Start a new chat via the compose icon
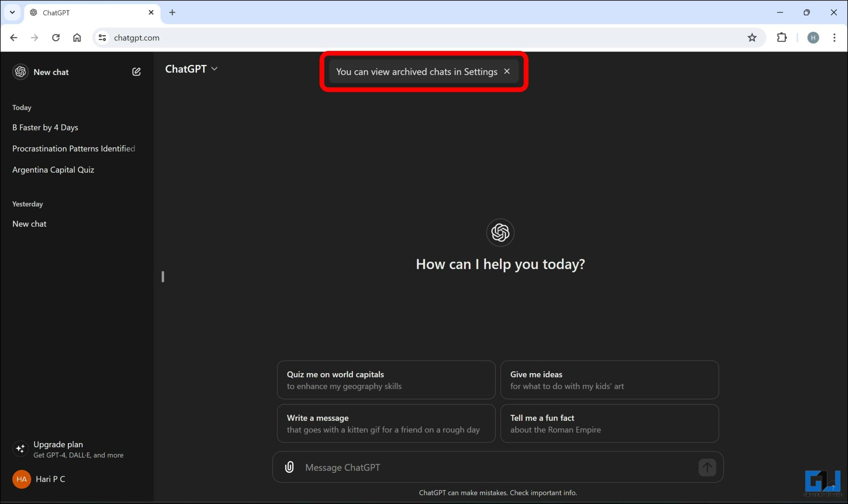Image resolution: width=848 pixels, height=504 pixels. pyautogui.click(x=137, y=71)
